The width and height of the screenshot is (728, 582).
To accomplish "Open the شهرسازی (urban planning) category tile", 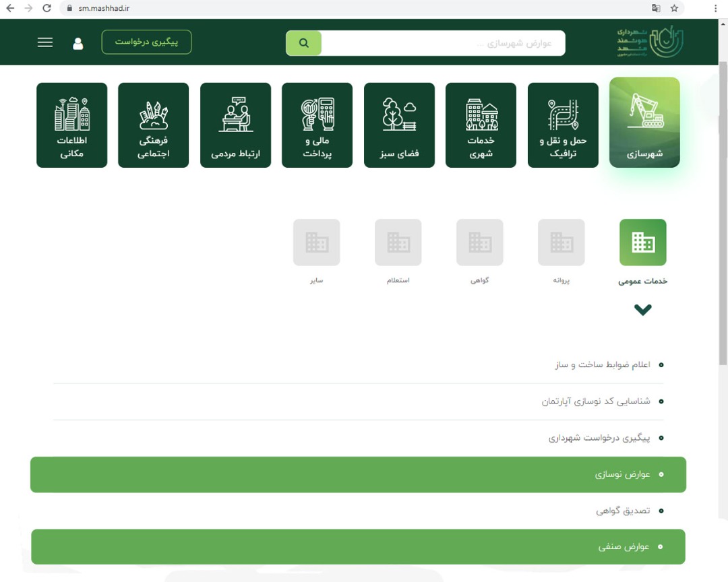I will pyautogui.click(x=644, y=123).
